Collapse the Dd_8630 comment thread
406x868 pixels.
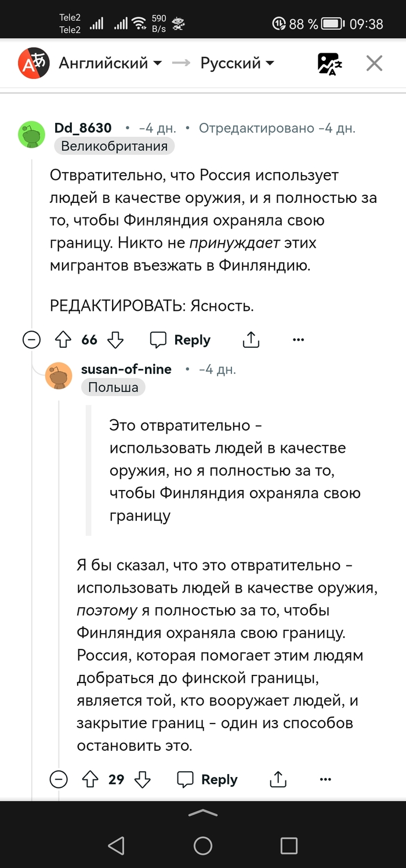click(x=31, y=340)
